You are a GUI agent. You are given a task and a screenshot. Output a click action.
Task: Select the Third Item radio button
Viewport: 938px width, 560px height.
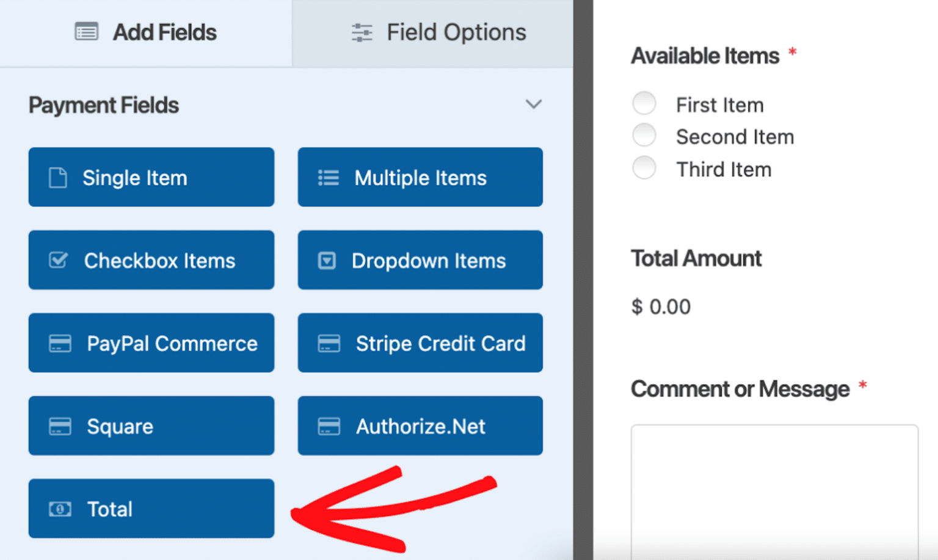(x=644, y=167)
